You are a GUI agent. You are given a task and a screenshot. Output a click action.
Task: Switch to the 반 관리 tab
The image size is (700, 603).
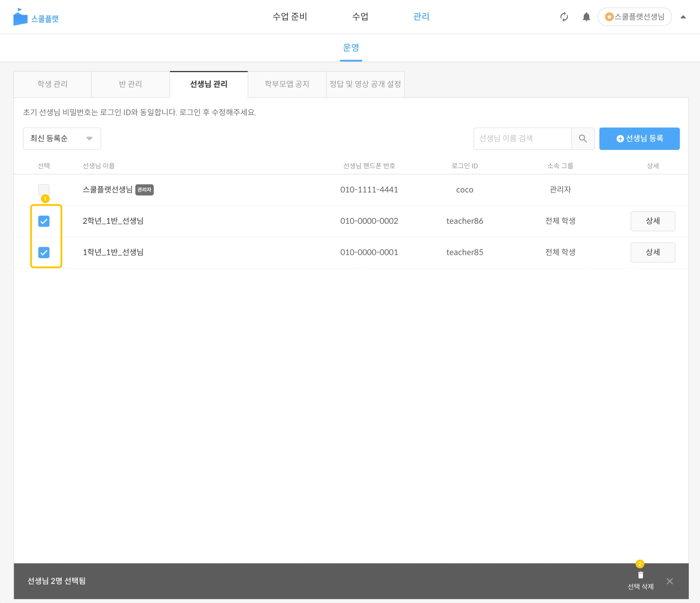point(131,84)
